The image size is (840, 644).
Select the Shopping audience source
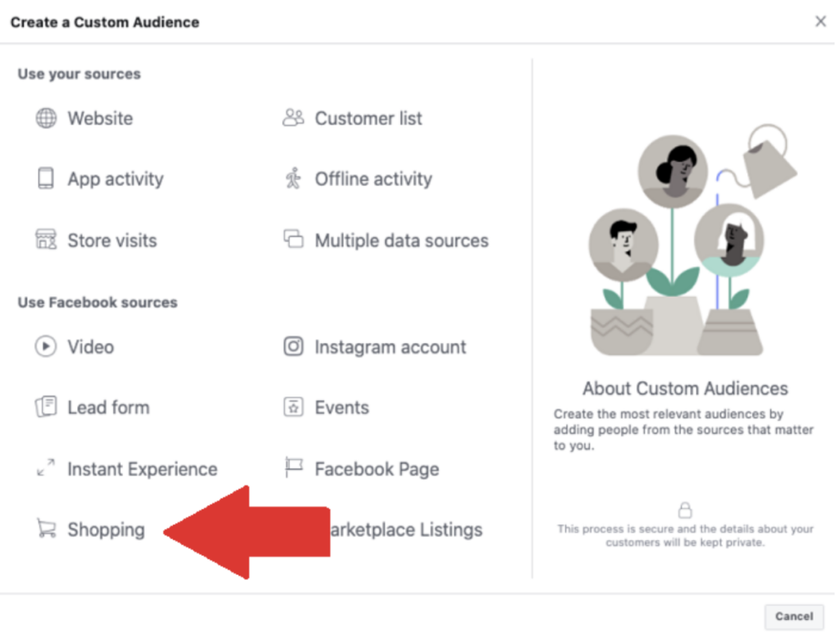[x=105, y=530]
